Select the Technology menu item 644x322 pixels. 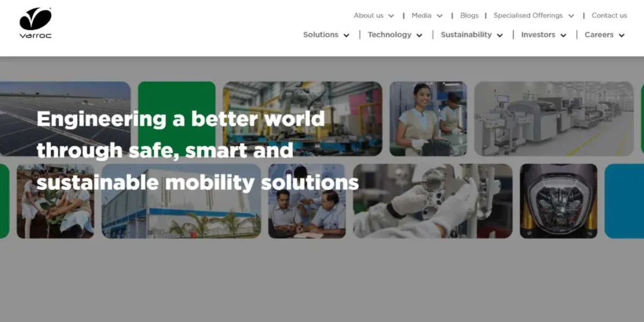389,35
